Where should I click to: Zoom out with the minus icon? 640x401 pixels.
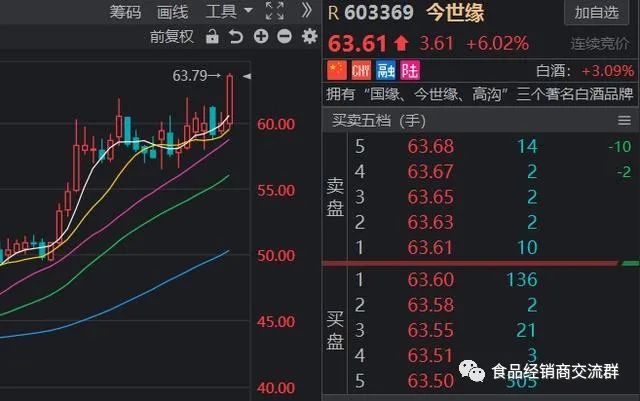[x=284, y=36]
